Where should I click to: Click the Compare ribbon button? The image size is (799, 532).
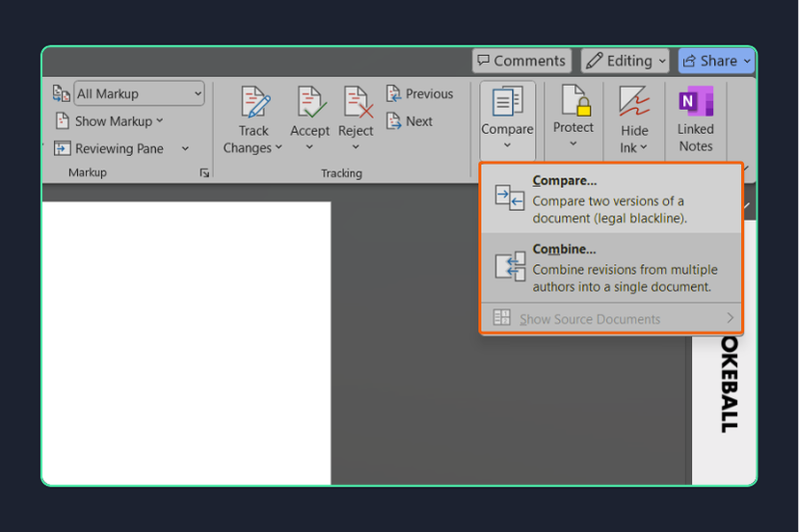point(507,120)
